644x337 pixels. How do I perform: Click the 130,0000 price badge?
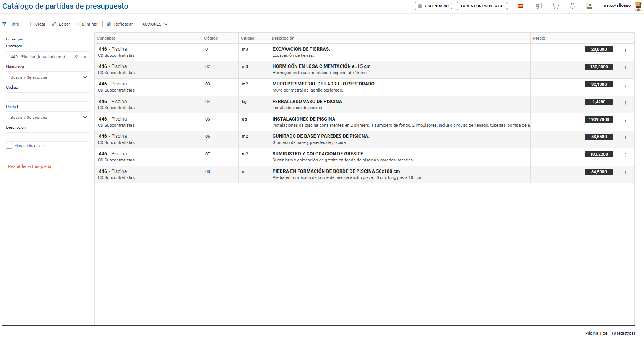[x=599, y=67]
